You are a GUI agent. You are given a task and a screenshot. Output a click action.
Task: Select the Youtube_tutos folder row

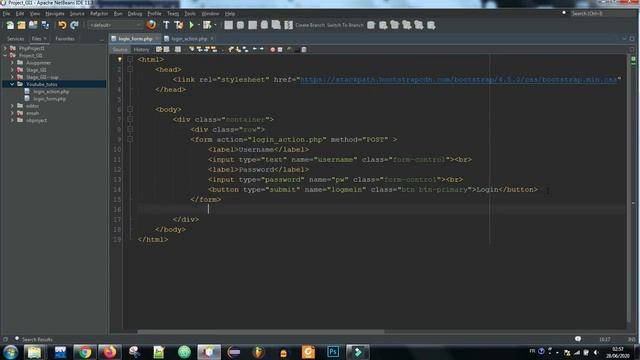(x=54, y=84)
